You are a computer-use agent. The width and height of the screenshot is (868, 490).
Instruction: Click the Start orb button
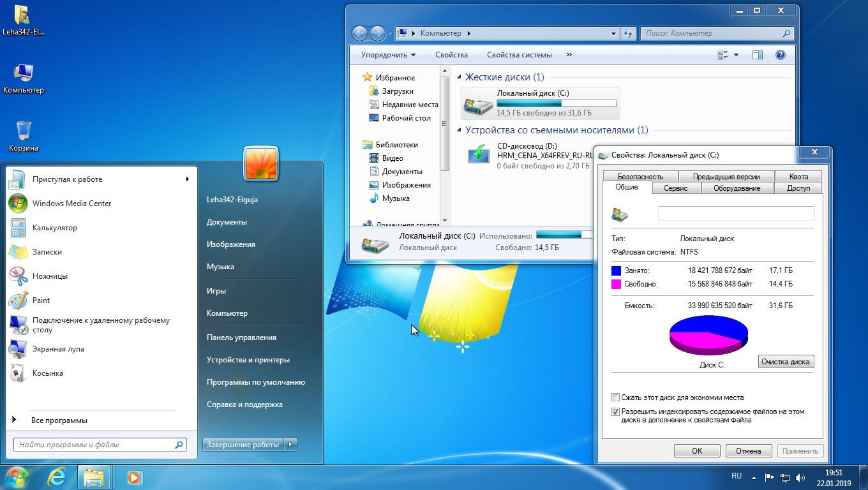17,477
